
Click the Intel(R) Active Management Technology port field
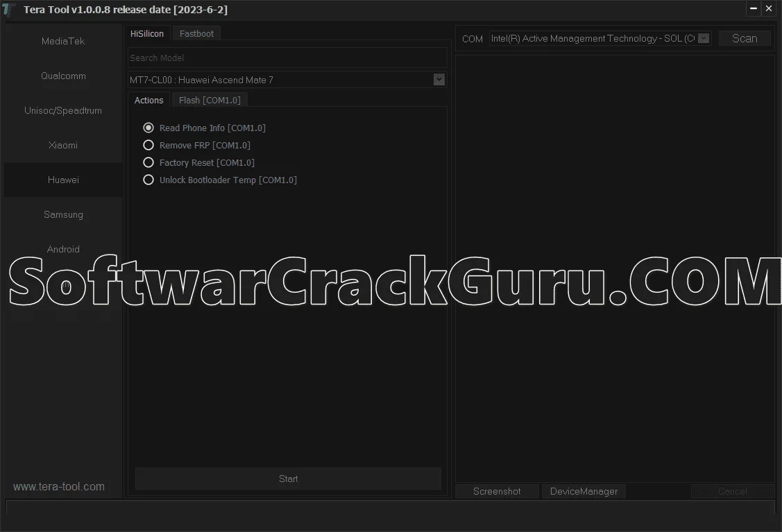coord(600,38)
